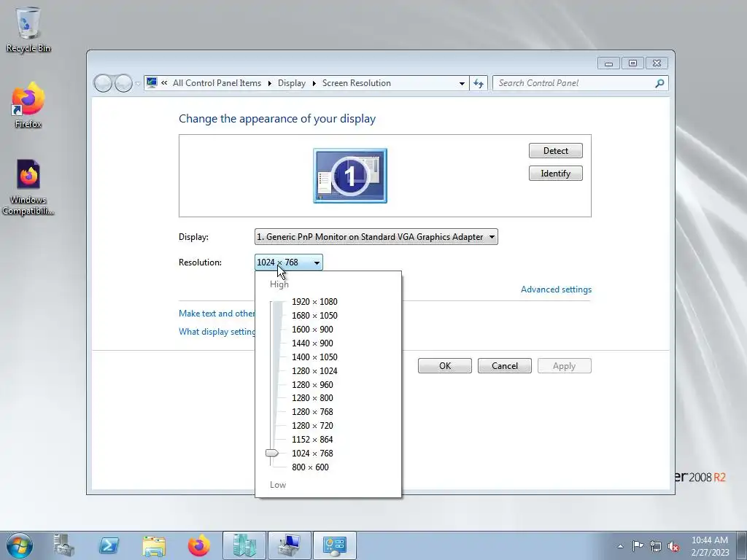Image resolution: width=747 pixels, height=560 pixels.
Task: Minimize the Screen Resolution window
Action: (608, 63)
